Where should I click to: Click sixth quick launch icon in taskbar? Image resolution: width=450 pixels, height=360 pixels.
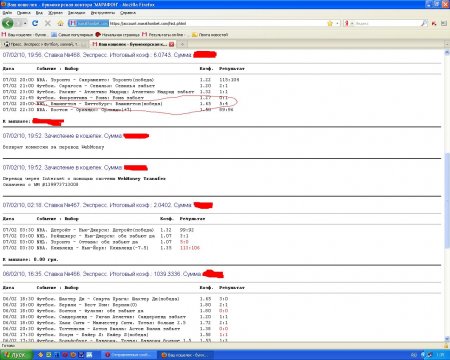click(x=81, y=355)
